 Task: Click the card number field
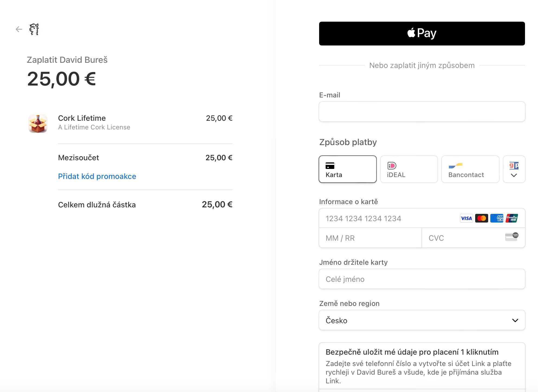[387, 218]
